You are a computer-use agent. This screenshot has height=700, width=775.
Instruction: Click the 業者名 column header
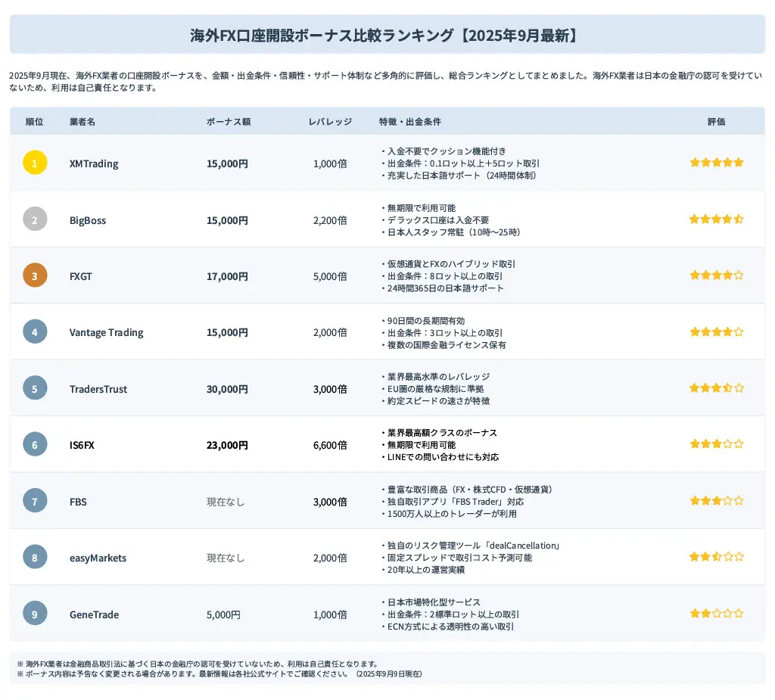(x=82, y=122)
